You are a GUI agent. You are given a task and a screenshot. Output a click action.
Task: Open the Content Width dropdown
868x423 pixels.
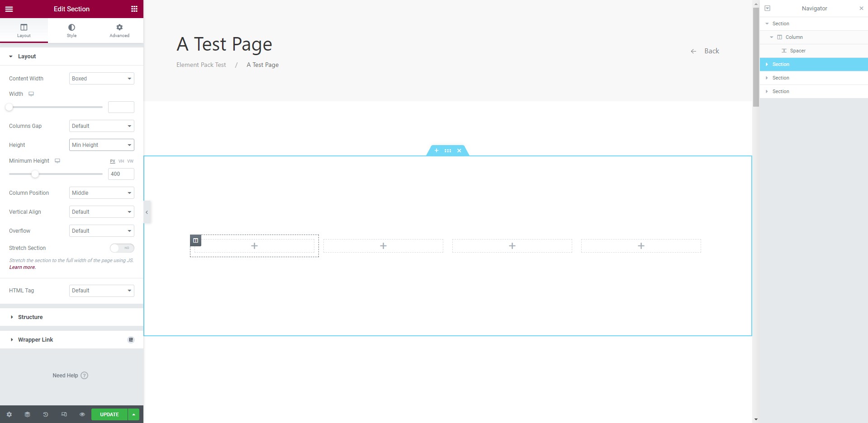101,78
